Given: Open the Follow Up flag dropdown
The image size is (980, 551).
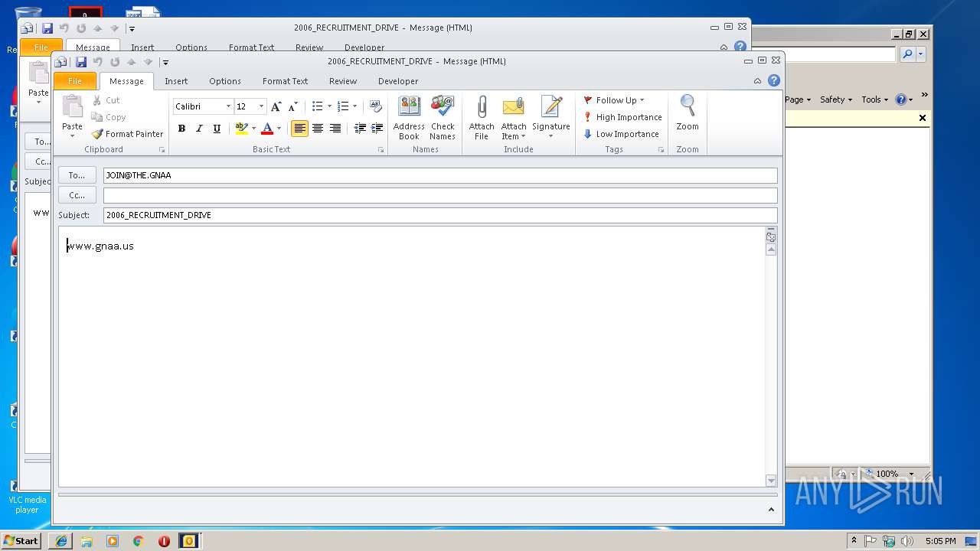Looking at the screenshot, I should click(614, 100).
